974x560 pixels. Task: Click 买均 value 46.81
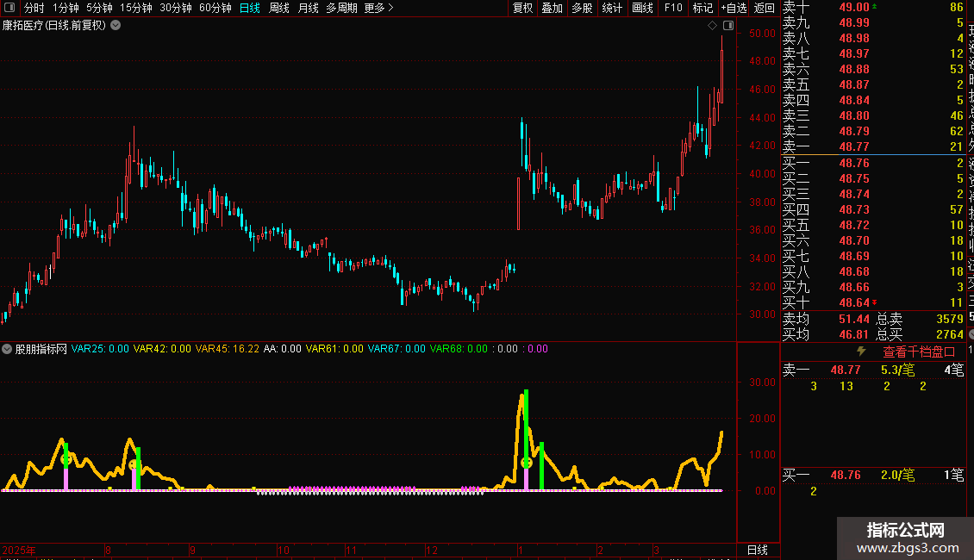pyautogui.click(x=854, y=334)
